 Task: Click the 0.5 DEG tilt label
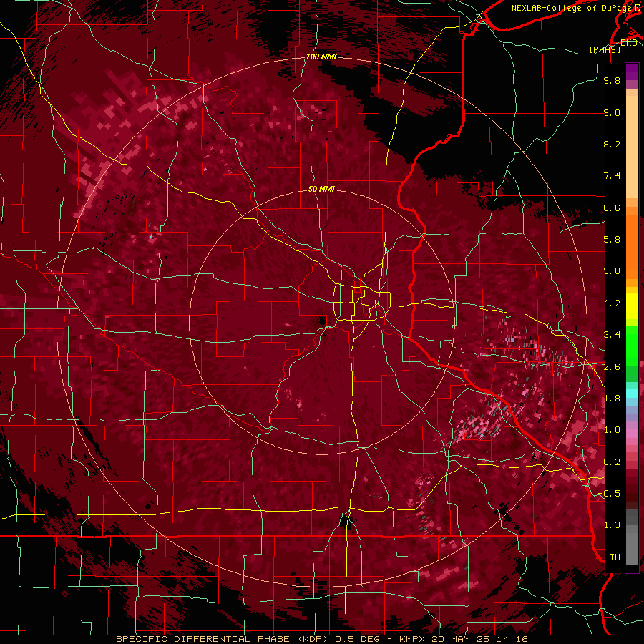point(358,639)
